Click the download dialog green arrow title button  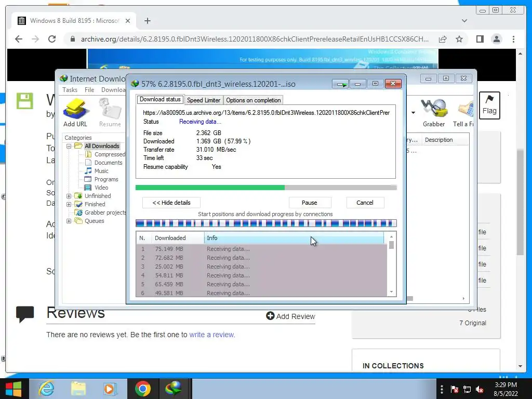click(x=340, y=84)
